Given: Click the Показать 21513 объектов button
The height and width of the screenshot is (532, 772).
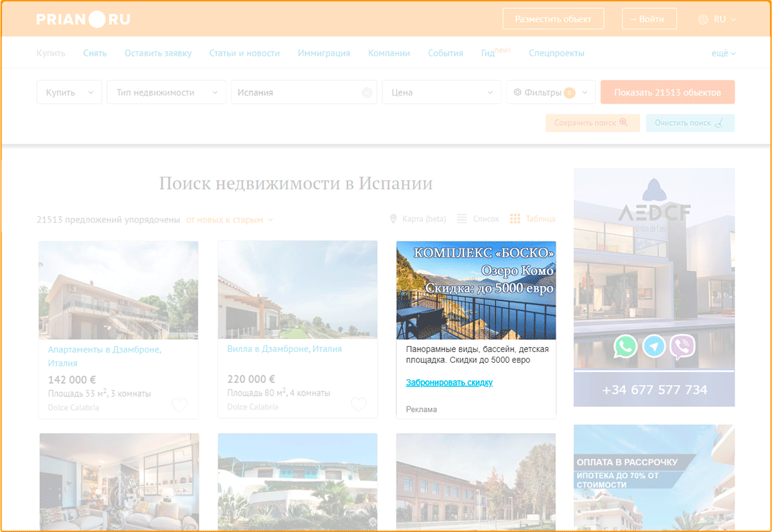Looking at the screenshot, I should (x=667, y=92).
